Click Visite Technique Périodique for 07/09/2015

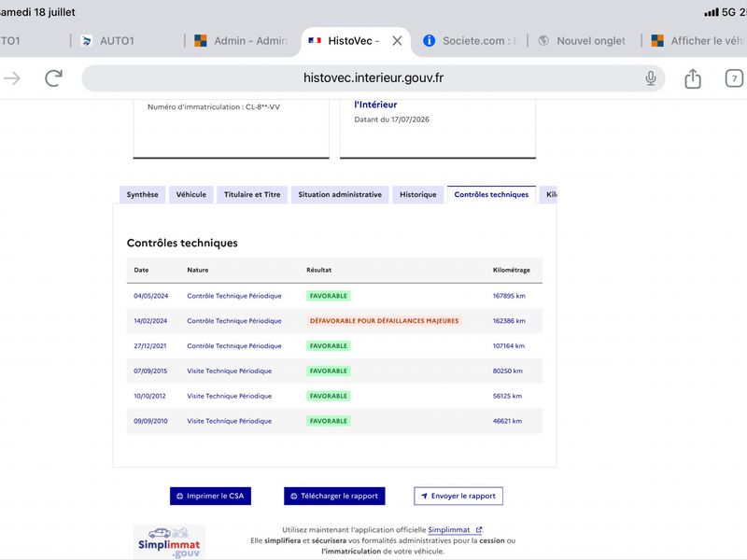pos(229,371)
